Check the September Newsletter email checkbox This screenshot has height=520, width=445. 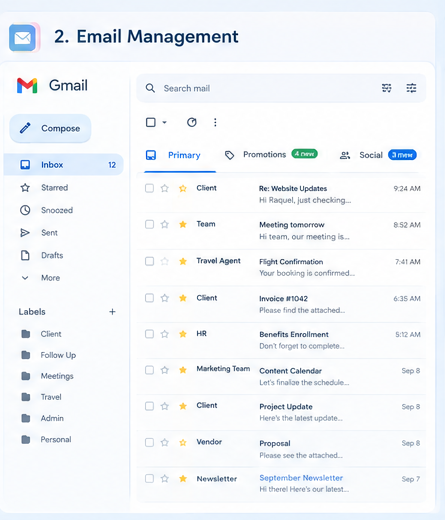(149, 479)
